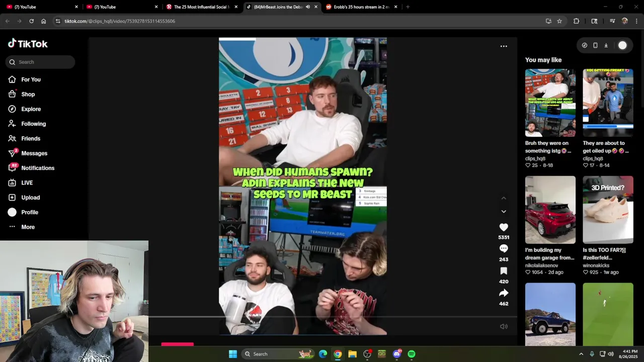Screen dimensions: 644x362
Task: Open Chrome's three-dot menu
Action: (636, 21)
